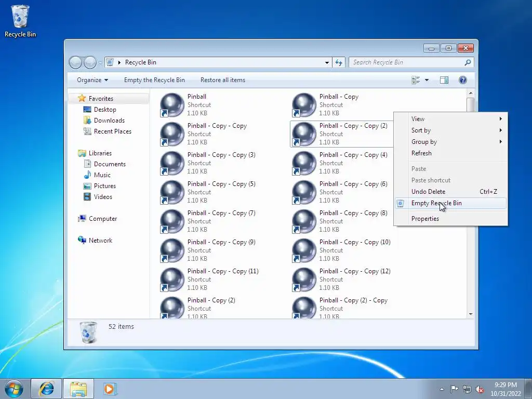Image resolution: width=532 pixels, height=399 pixels.
Task: Toggle the preview pane icon
Action: tap(444, 80)
